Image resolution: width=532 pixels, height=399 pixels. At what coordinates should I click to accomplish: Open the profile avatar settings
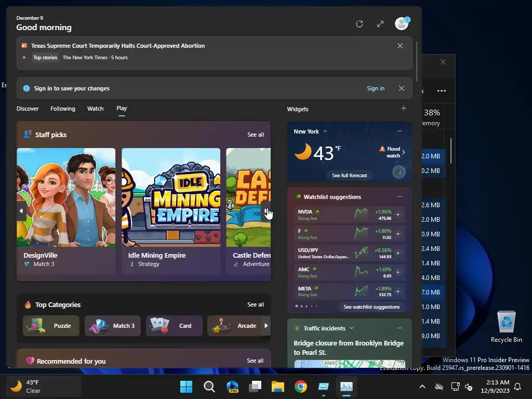[402, 24]
